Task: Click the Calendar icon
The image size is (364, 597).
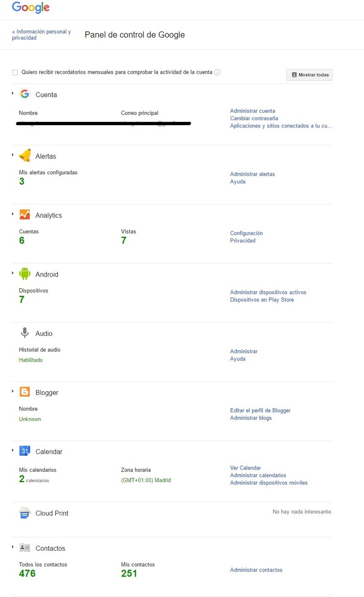Action: [25, 451]
